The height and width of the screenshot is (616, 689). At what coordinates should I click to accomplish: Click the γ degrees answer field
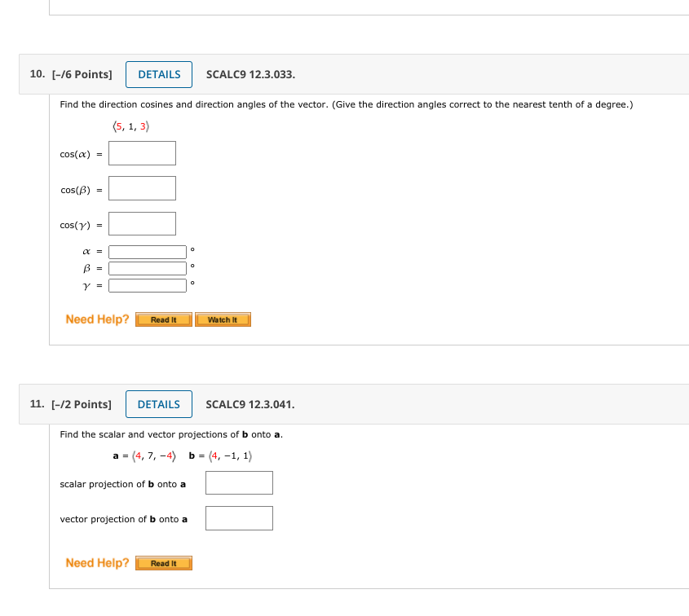pyautogui.click(x=147, y=285)
